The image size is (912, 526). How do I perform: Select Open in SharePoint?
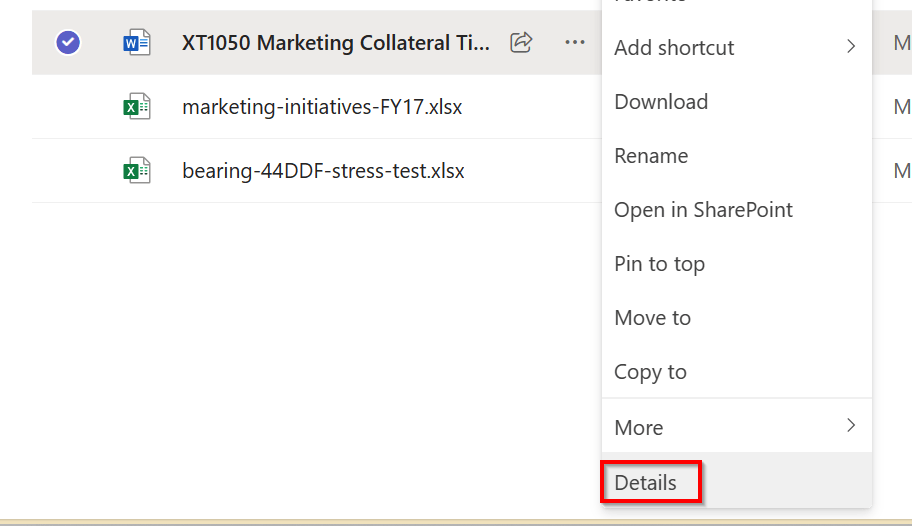click(703, 209)
